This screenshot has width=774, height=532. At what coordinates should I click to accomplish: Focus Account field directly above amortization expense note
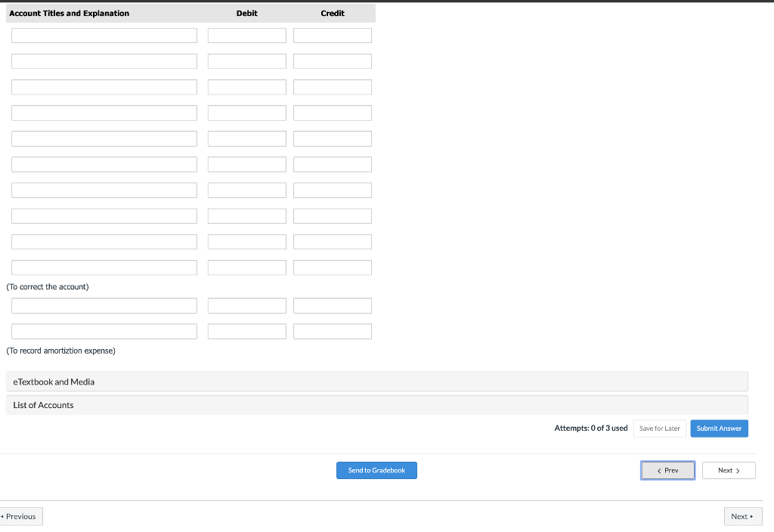104,331
